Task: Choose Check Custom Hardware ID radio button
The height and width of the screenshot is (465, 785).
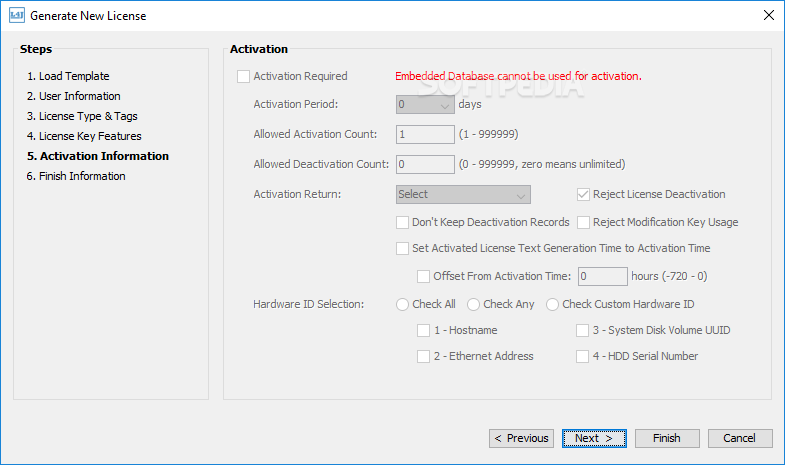Action: pos(552,305)
